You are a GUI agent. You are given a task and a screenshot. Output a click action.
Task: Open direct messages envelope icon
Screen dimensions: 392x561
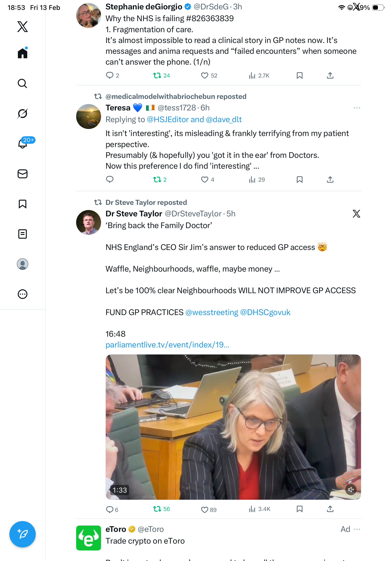[x=23, y=174]
